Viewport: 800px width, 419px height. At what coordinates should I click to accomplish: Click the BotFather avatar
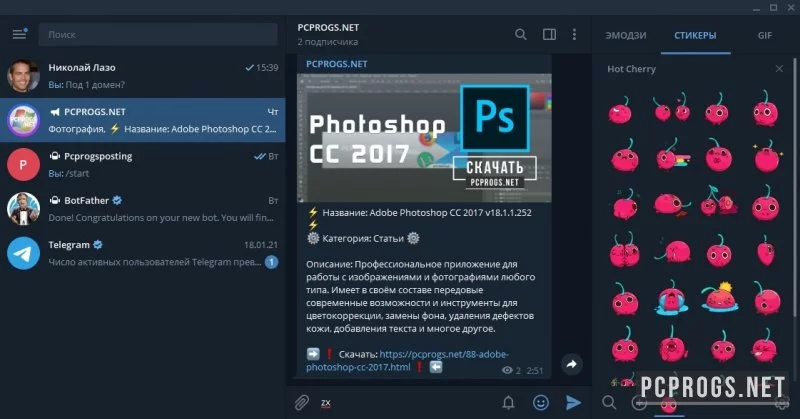pos(23,209)
